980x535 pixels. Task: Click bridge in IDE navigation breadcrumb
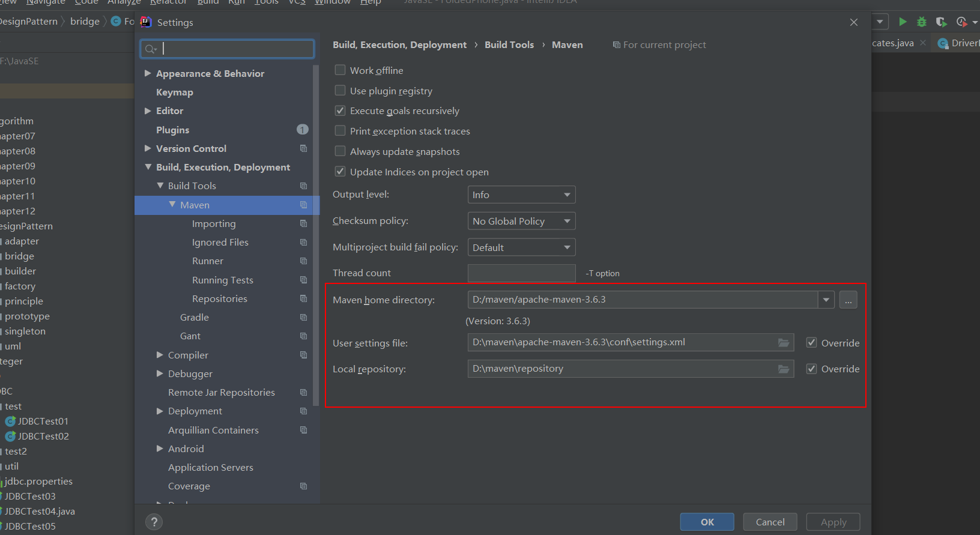[85, 22]
